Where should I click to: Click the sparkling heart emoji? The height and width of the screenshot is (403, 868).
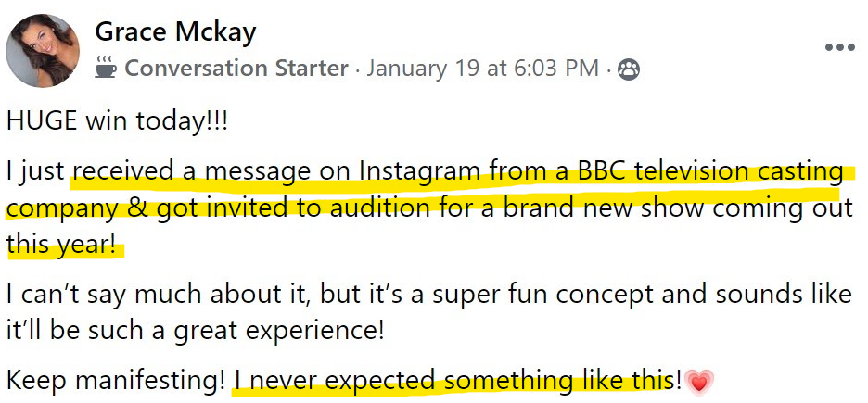[700, 380]
